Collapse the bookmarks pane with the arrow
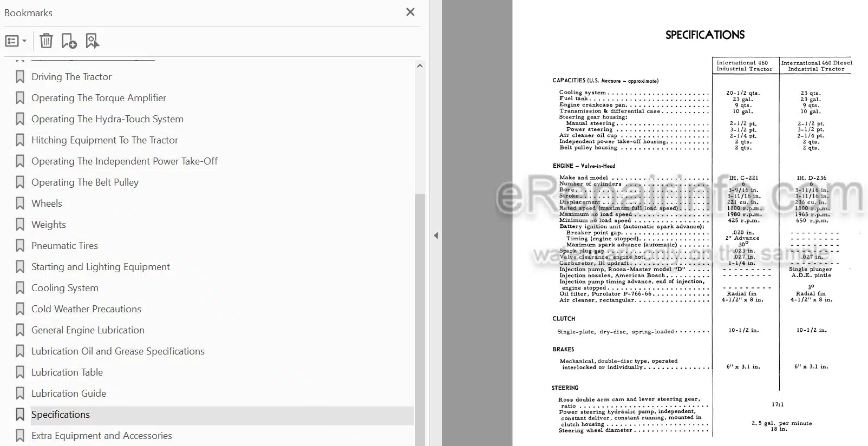 point(436,235)
